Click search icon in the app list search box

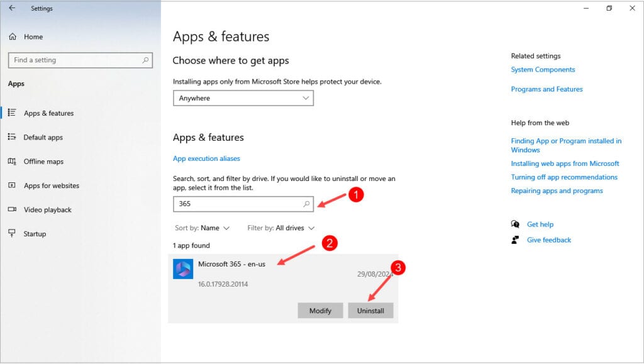[x=307, y=204]
